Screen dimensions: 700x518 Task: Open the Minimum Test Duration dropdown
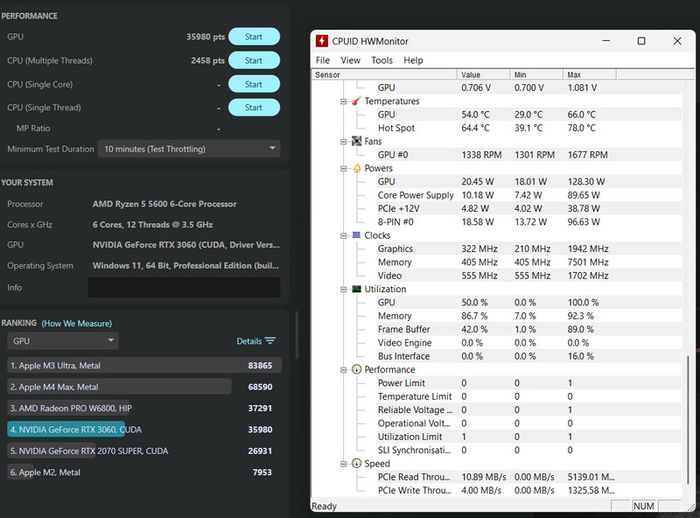click(x=189, y=149)
